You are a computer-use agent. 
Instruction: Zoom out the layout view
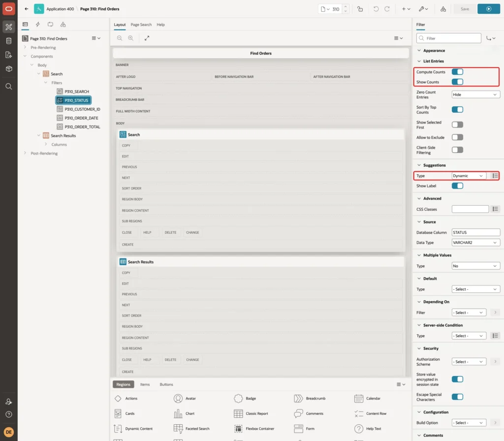119,38
